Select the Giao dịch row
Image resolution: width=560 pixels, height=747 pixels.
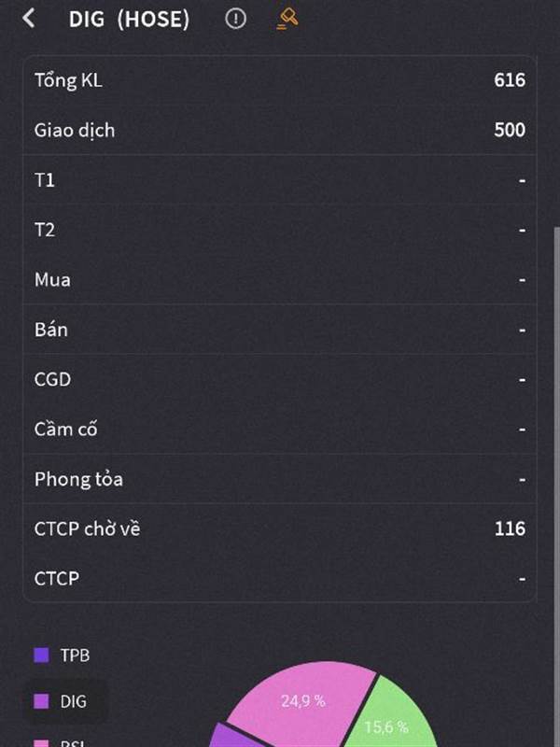(x=280, y=130)
